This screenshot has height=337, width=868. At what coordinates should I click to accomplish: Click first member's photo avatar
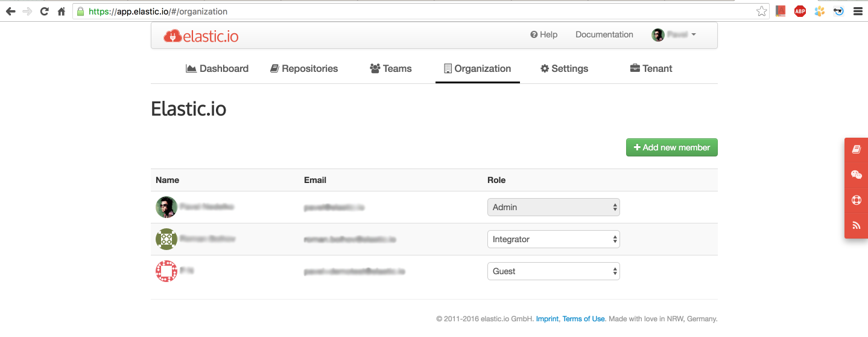tap(166, 207)
